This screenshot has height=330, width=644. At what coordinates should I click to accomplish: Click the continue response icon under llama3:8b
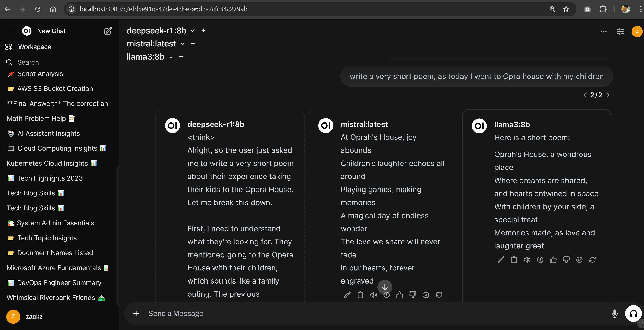579,260
